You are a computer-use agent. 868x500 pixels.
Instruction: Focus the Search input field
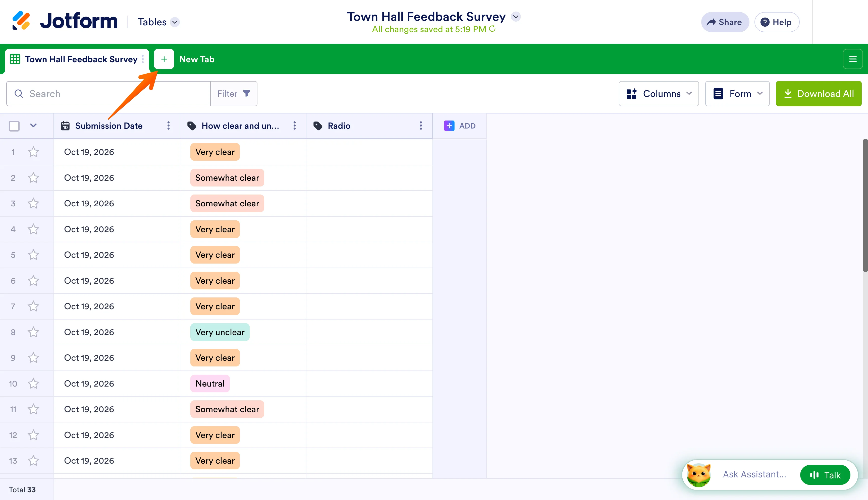108,93
